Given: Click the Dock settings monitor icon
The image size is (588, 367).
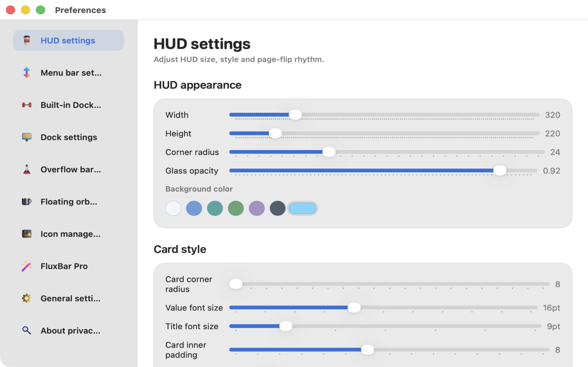Looking at the screenshot, I should click(x=27, y=137).
